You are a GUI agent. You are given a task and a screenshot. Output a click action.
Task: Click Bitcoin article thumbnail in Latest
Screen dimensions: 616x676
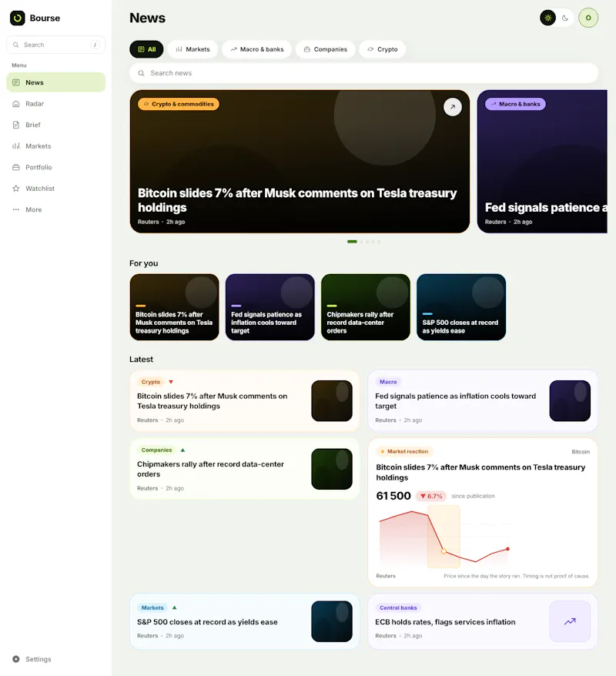[x=332, y=401]
